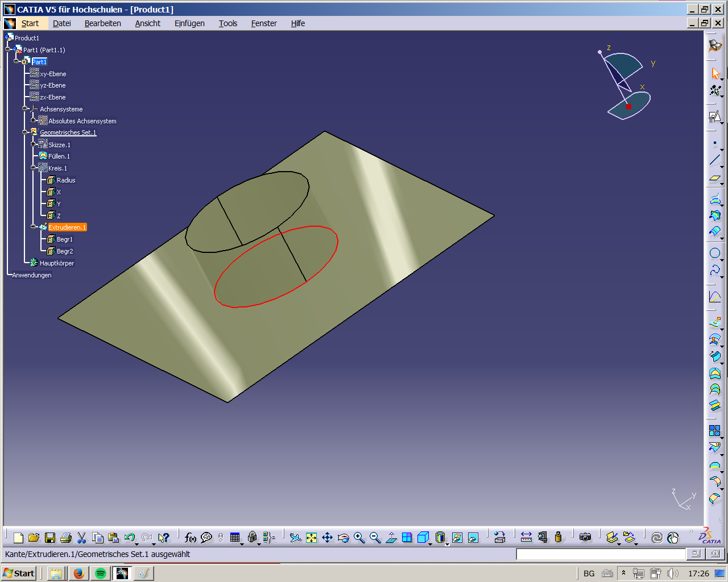Open the Start menu in menu bar
The width and height of the screenshot is (728, 582).
[x=30, y=23]
